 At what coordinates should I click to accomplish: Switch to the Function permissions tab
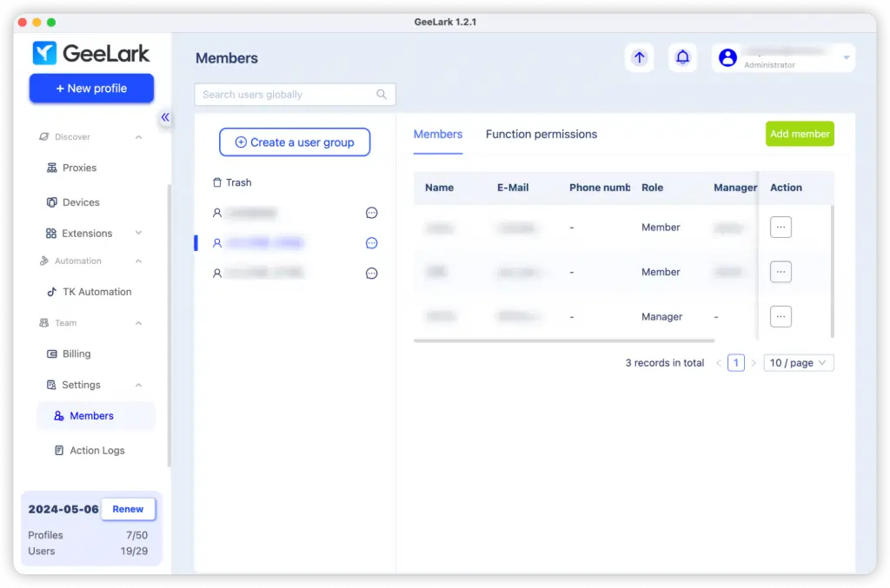pos(541,135)
